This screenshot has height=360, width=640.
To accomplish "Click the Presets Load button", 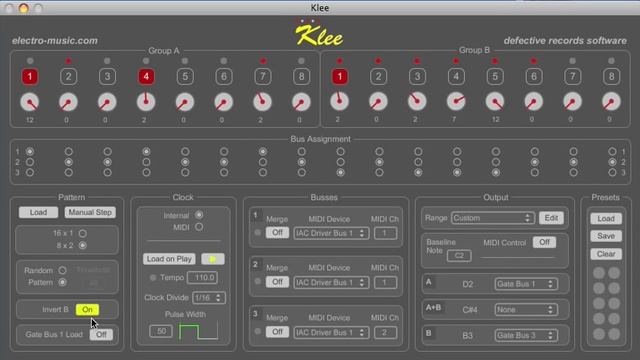I will click(x=606, y=218).
